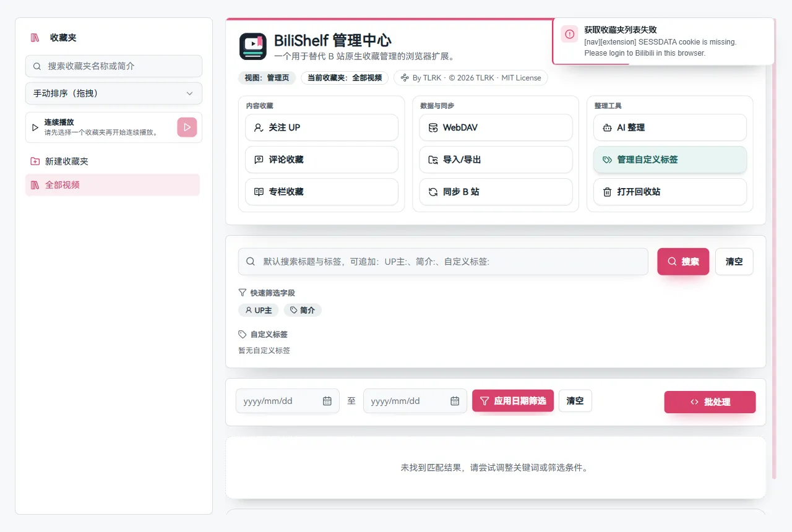Click the tag icon next to 自定义标签
Viewport: 792px width, 532px height.
point(243,334)
